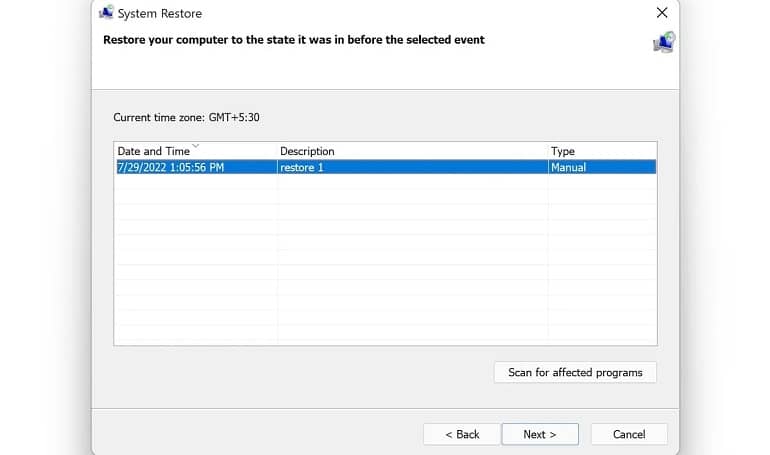The width and height of the screenshot is (770, 455).
Task: Click the second empty row in restore list
Action: pyautogui.click(x=386, y=197)
